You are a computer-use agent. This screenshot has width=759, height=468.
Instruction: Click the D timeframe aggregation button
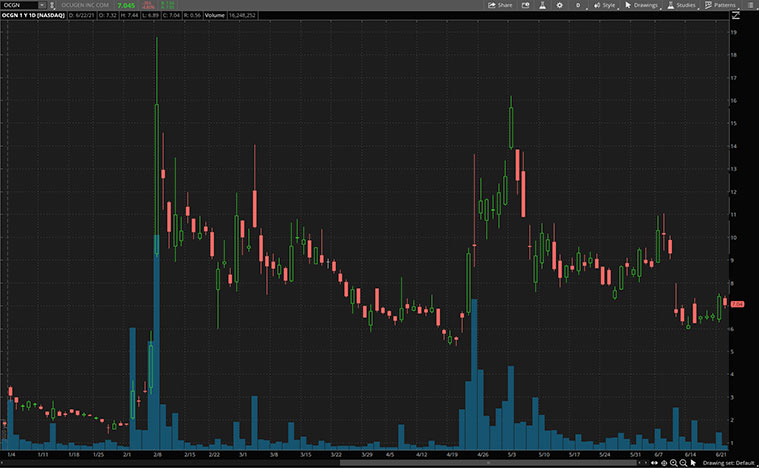coord(577,5)
